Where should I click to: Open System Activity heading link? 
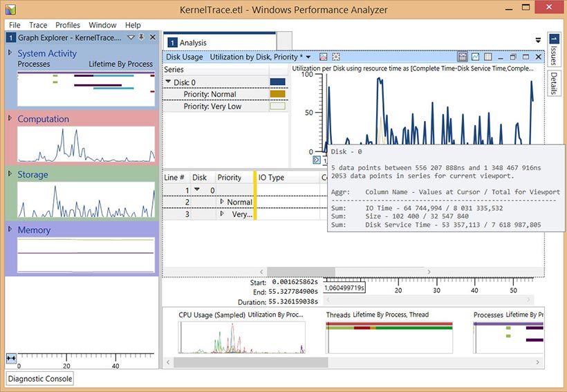[x=47, y=53]
